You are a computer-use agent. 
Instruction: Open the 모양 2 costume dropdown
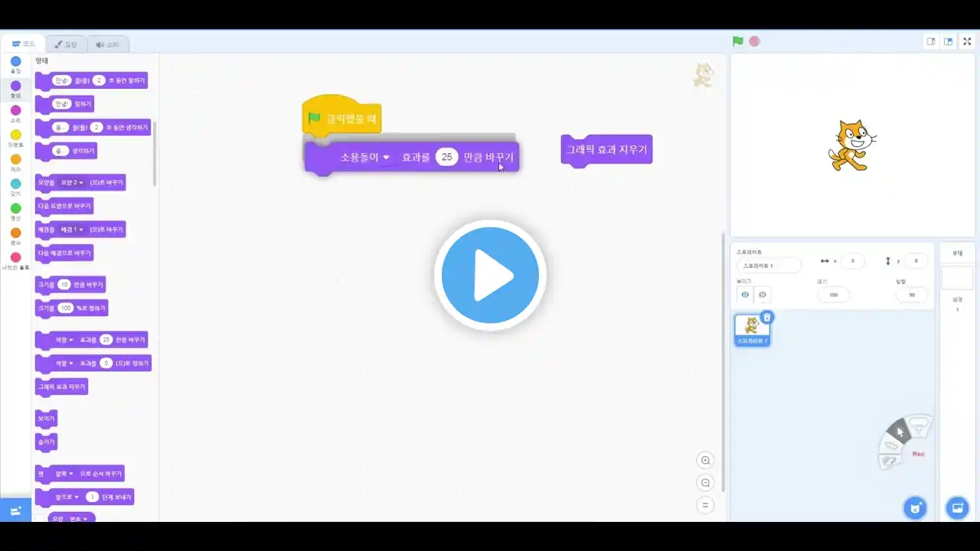[73, 183]
